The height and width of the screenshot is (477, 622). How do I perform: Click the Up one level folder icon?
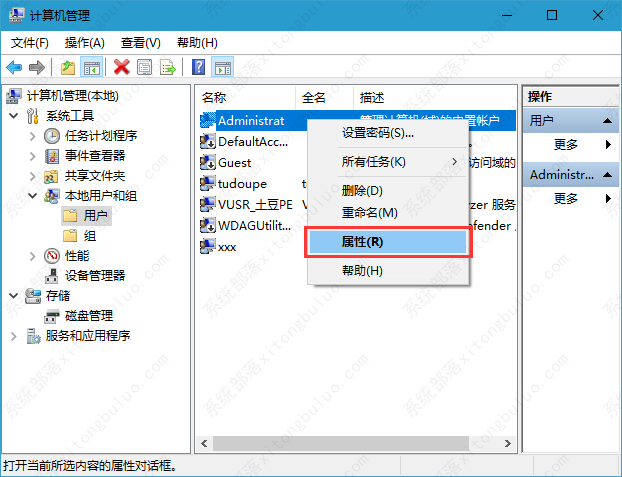[67, 67]
